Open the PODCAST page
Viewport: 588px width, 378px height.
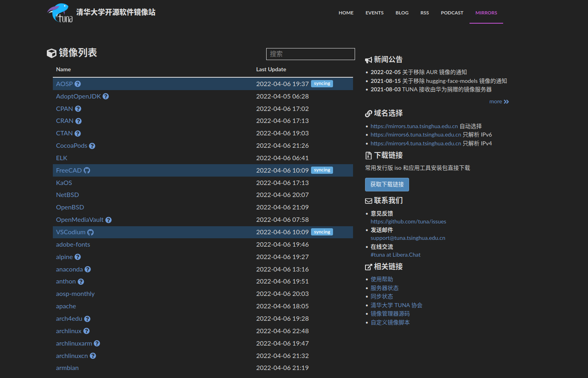452,13
